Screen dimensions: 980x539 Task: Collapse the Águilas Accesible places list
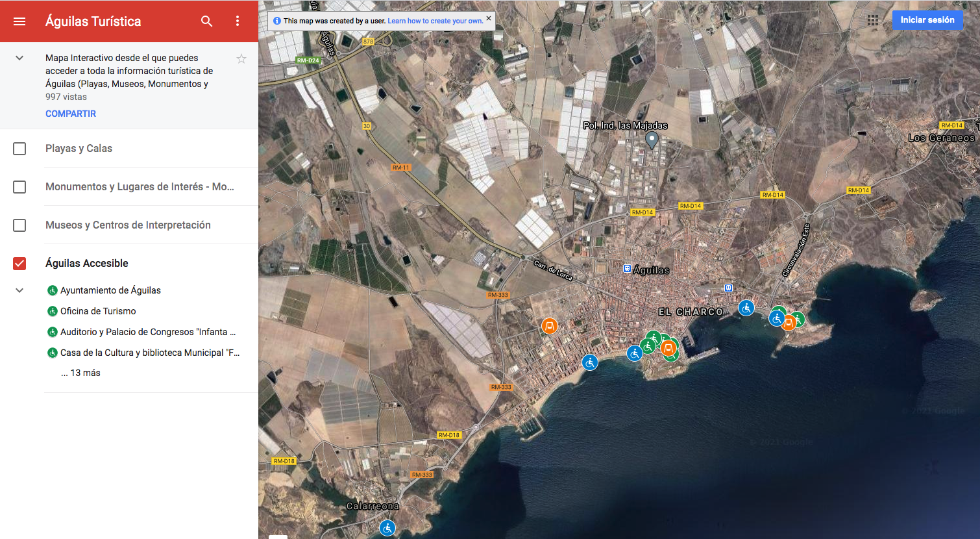[x=19, y=290]
